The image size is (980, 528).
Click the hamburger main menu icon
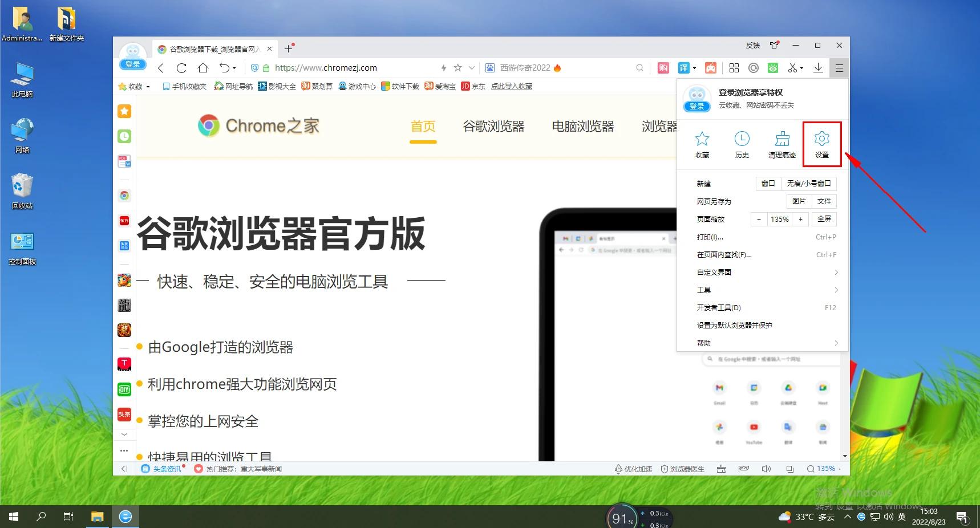coord(839,68)
